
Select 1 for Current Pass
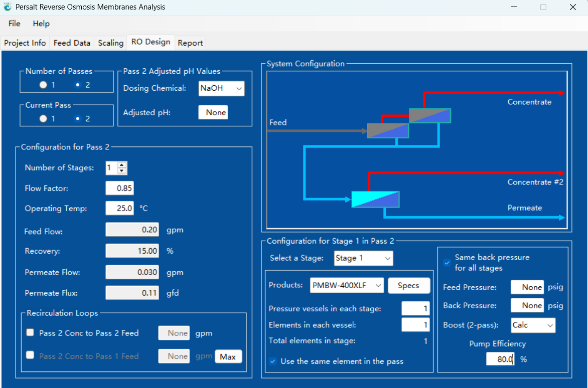43,119
